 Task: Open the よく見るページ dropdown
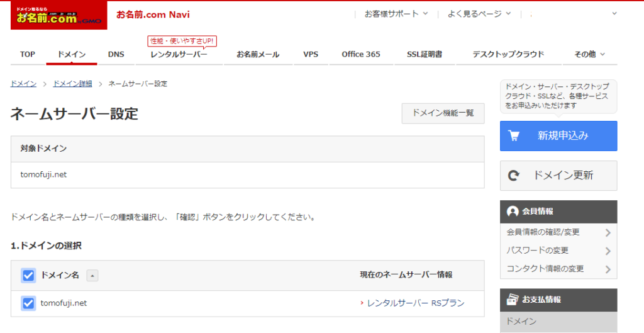(x=479, y=14)
